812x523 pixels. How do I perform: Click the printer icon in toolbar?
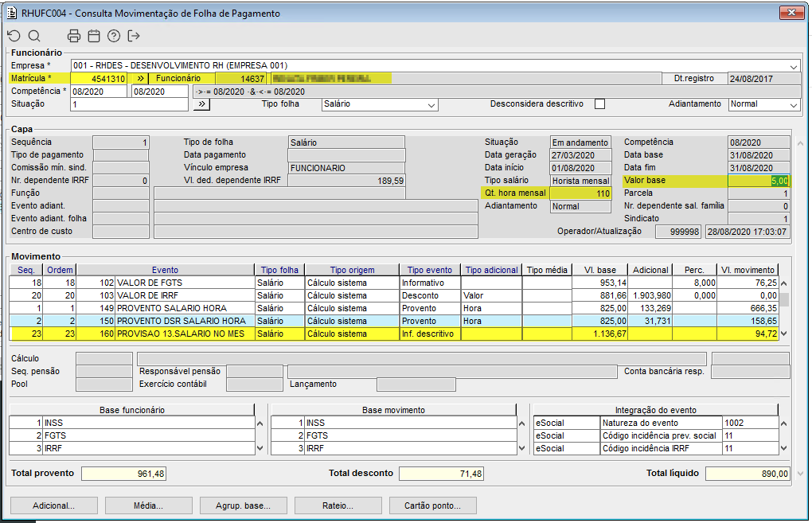[74, 36]
